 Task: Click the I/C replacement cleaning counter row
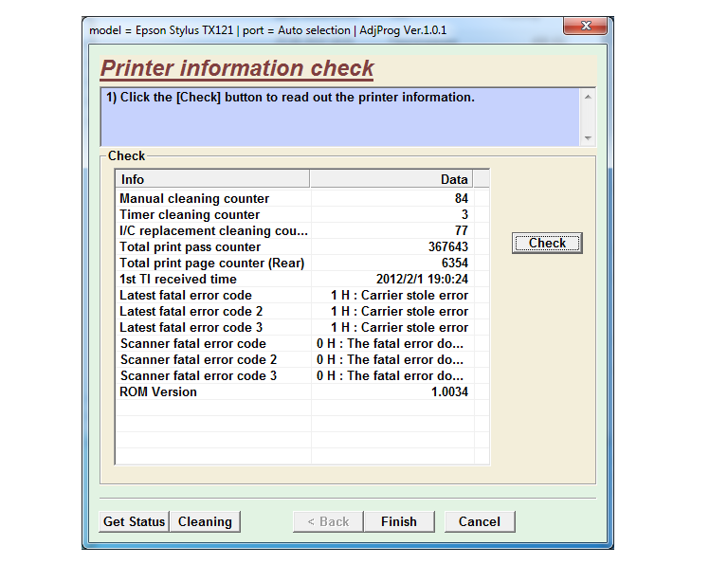pos(213,231)
